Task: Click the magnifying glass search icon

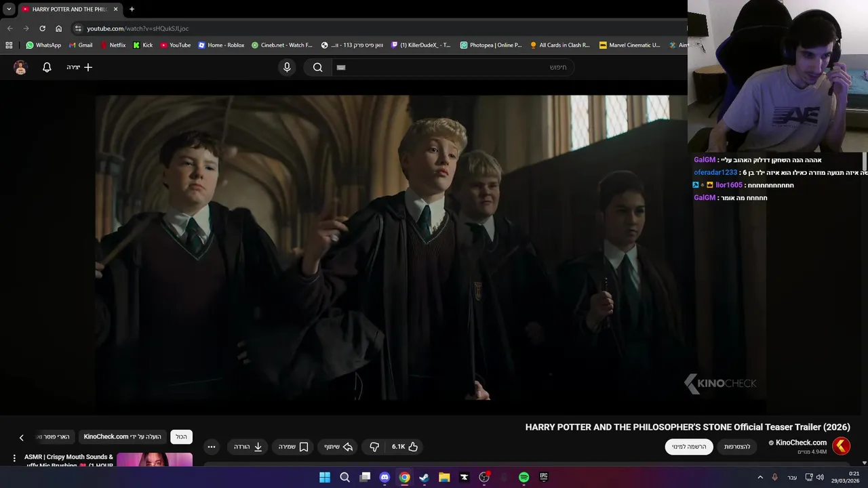Action: 317,67
